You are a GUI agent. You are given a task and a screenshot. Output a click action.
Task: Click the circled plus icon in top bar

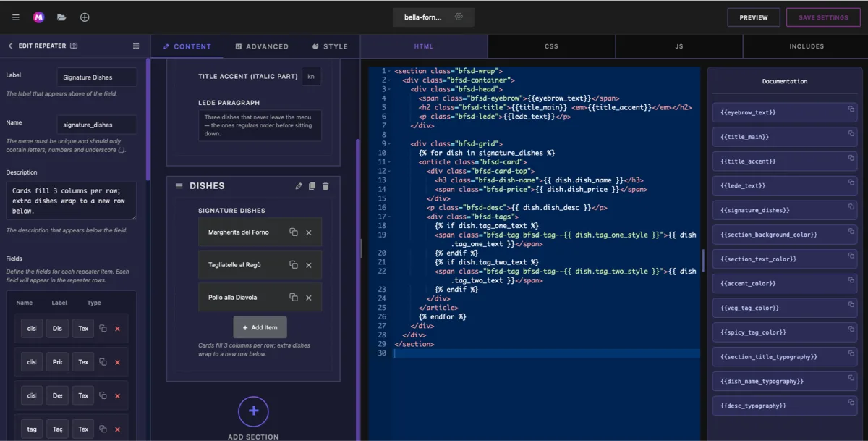click(x=85, y=17)
